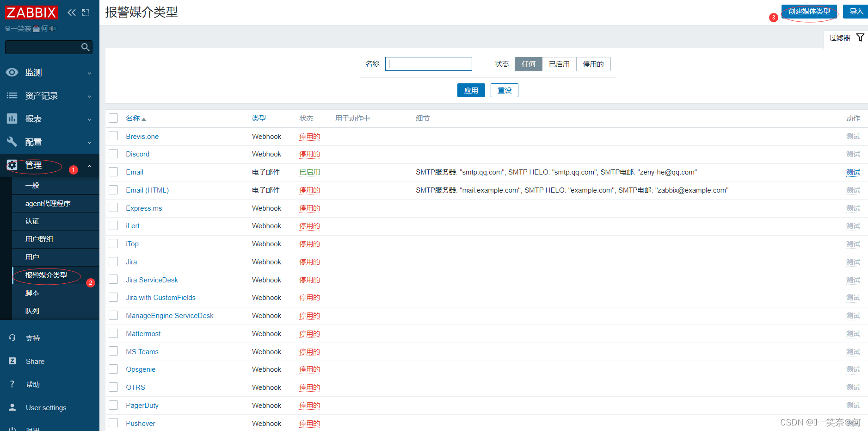This screenshot has height=431, width=868.
Task: Click the Support headset icon
Action: click(12, 338)
